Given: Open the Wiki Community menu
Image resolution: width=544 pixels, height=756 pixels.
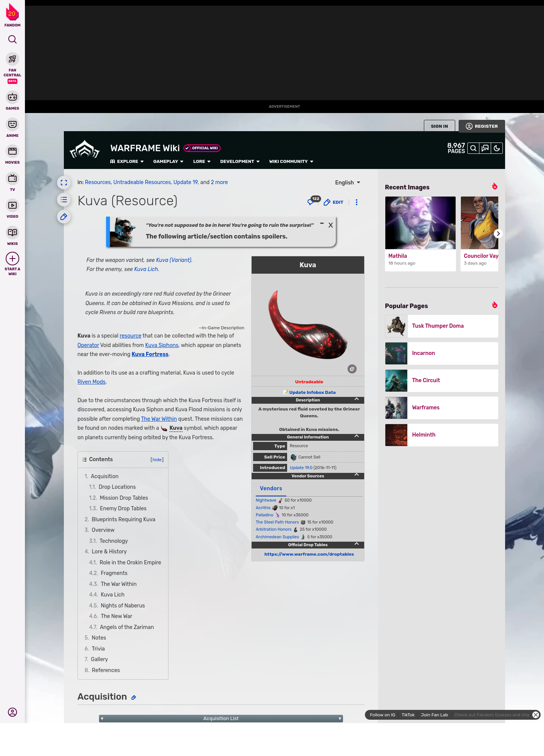Looking at the screenshot, I should pos(291,161).
